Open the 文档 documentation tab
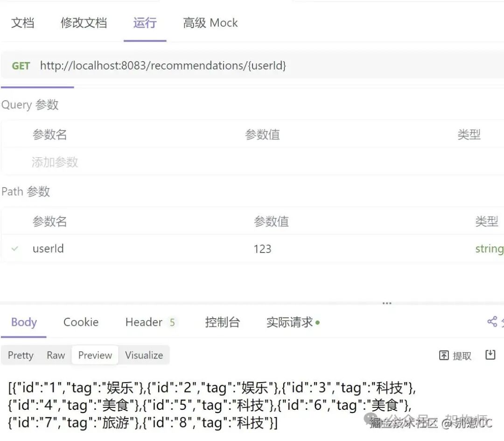Image resolution: width=504 pixels, height=441 pixels. click(x=22, y=22)
